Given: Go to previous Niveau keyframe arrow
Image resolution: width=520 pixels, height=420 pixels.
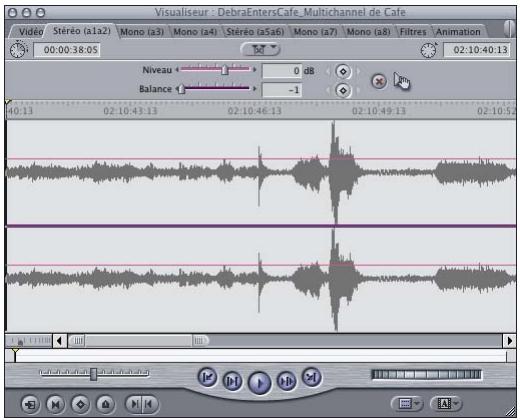Looking at the screenshot, I should coord(328,71).
